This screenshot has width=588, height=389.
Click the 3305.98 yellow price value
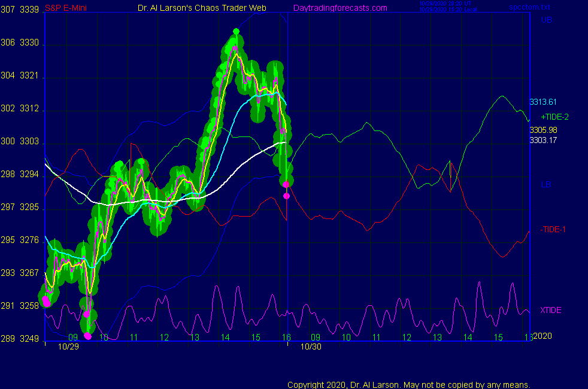[x=543, y=130]
